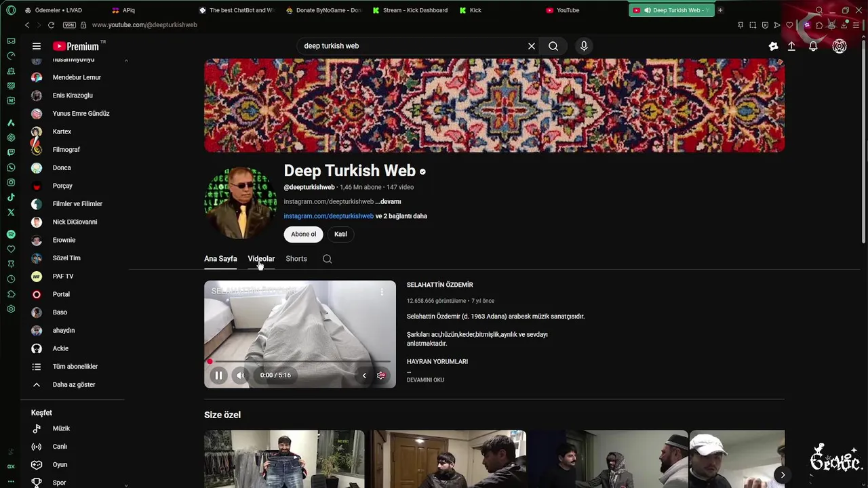The height and width of the screenshot is (488, 868).
Task: Open the Deep Turkish Web profile picture
Action: [240, 202]
